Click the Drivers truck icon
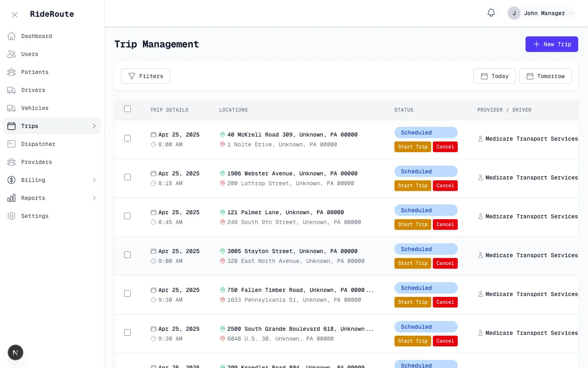Viewport: 588px width, 368px height. pyautogui.click(x=11, y=90)
